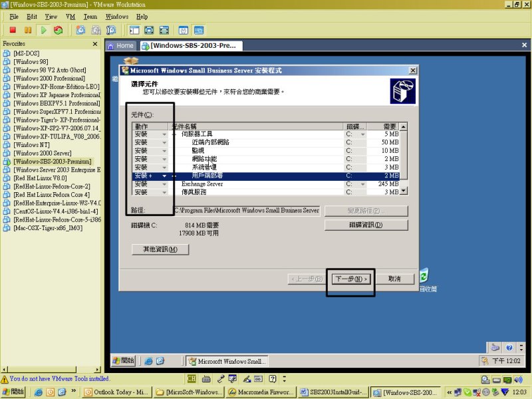Click the installation path field
Viewport: 532px width, 399px height.
coord(246,210)
